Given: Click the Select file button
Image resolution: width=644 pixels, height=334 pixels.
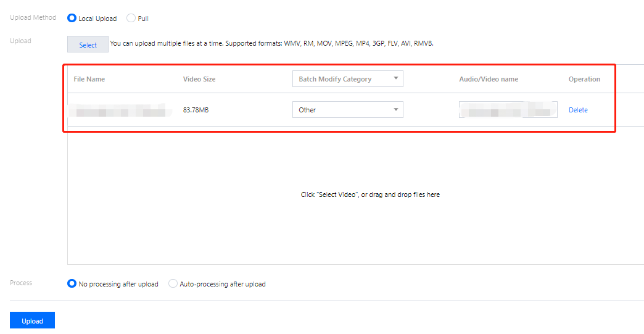Looking at the screenshot, I should coord(88,44).
